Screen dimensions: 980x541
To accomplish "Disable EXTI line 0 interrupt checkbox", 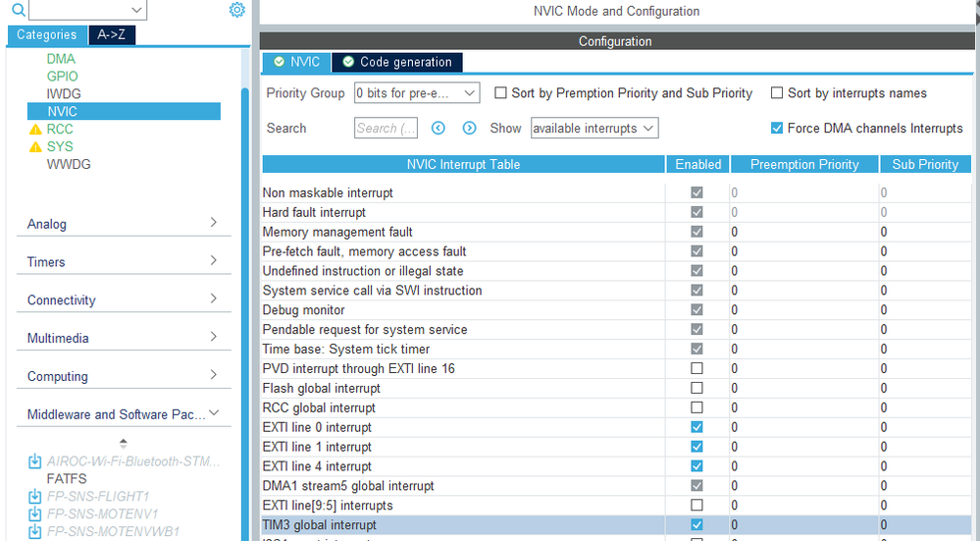I will click(x=696, y=427).
